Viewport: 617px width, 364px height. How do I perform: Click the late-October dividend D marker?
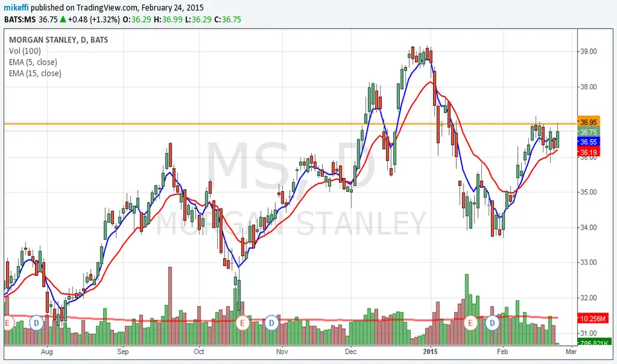point(271,323)
